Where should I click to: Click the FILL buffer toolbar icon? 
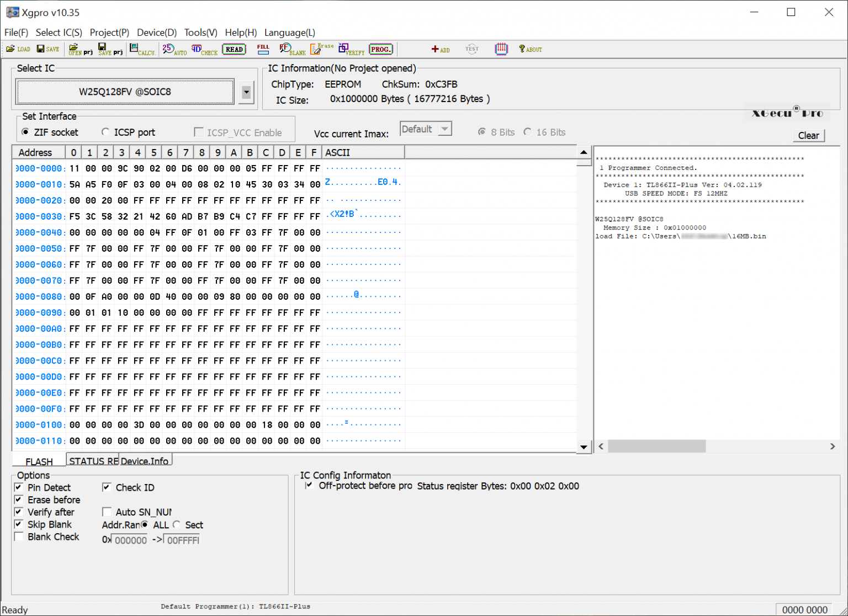263,49
